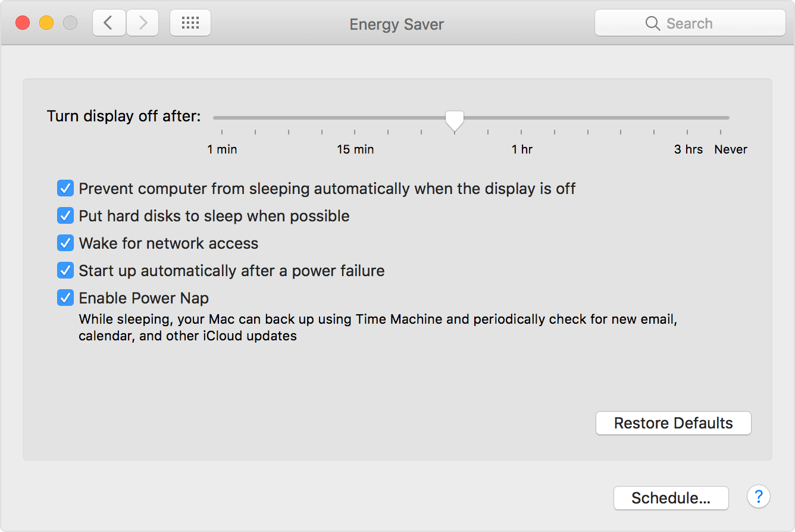
Task: Close the window with the red button
Action: (23, 23)
